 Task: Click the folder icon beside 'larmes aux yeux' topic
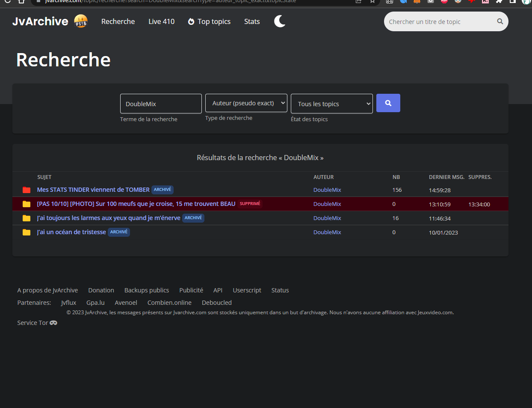coord(27,218)
